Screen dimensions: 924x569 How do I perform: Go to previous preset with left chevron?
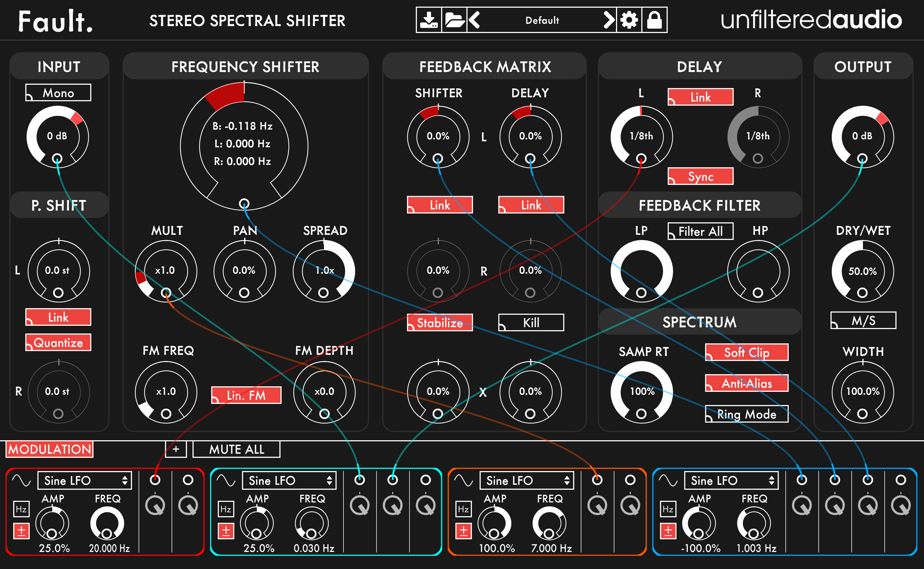coord(475,20)
